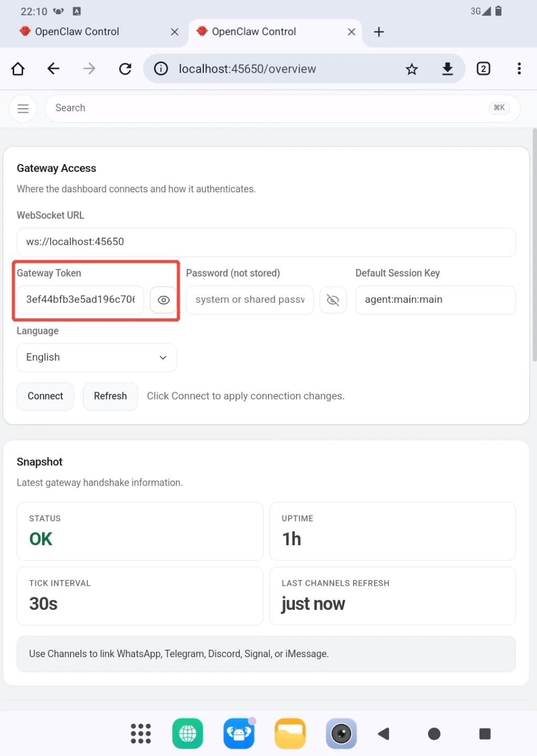Click LAST CHANNELS REFRESH just now value
The width and height of the screenshot is (537, 756).
click(x=313, y=604)
